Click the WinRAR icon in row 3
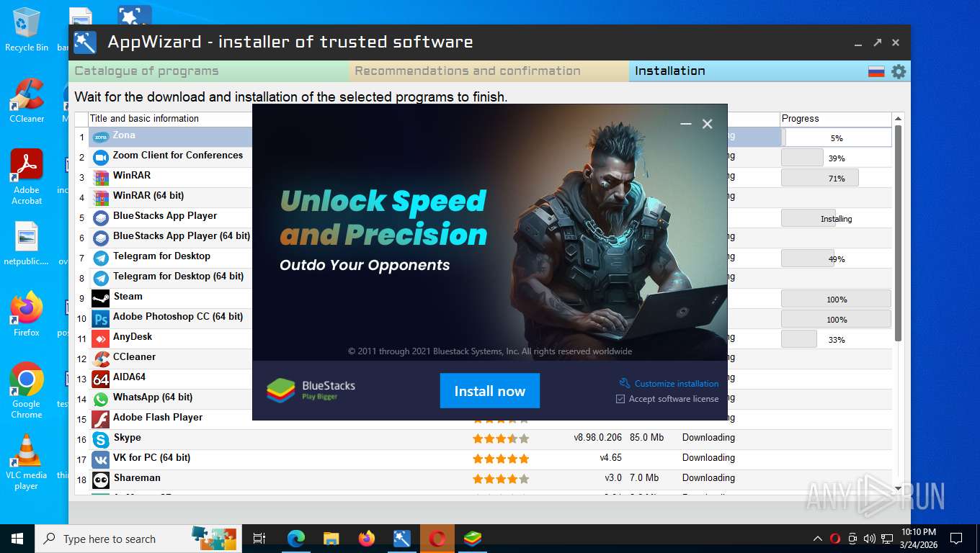The width and height of the screenshot is (980, 553). [100, 177]
